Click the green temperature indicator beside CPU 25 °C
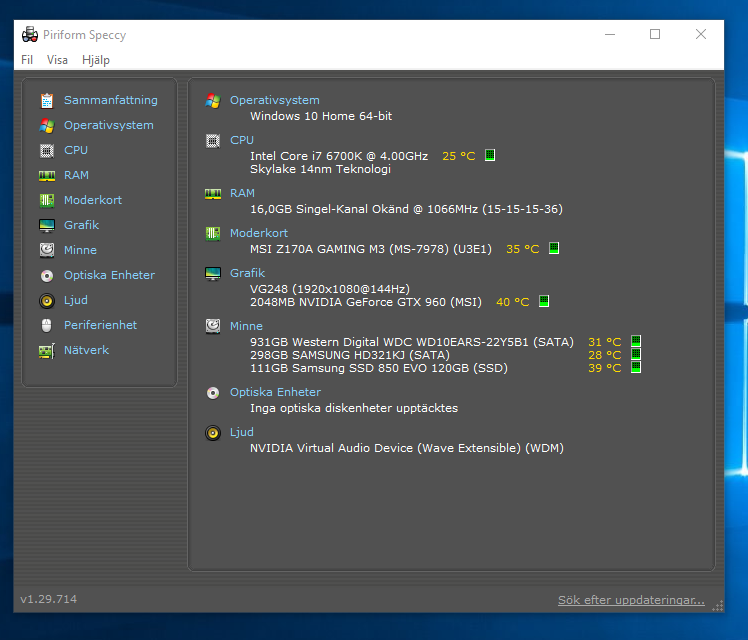 tap(490, 155)
